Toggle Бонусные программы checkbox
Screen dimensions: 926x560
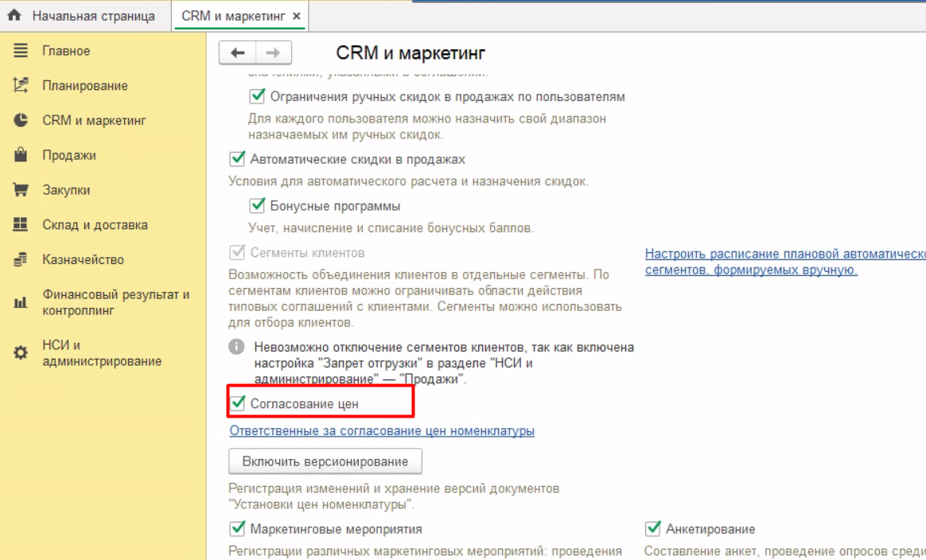pyautogui.click(x=257, y=206)
